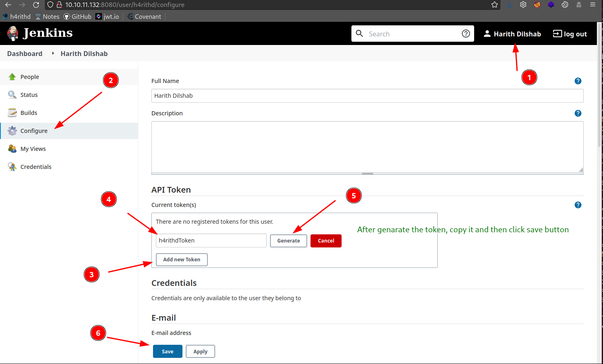The height and width of the screenshot is (364, 603).
Task: Open the Builds sidebar item
Action: click(69, 113)
